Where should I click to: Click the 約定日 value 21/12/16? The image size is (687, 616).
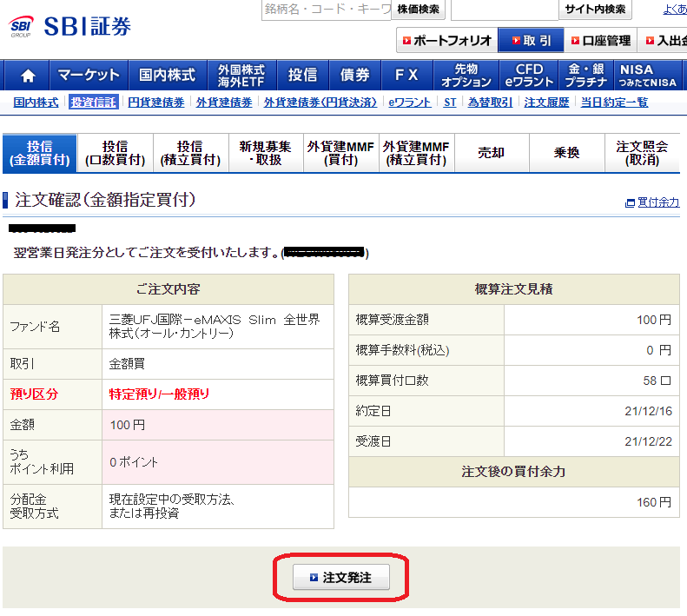649,411
